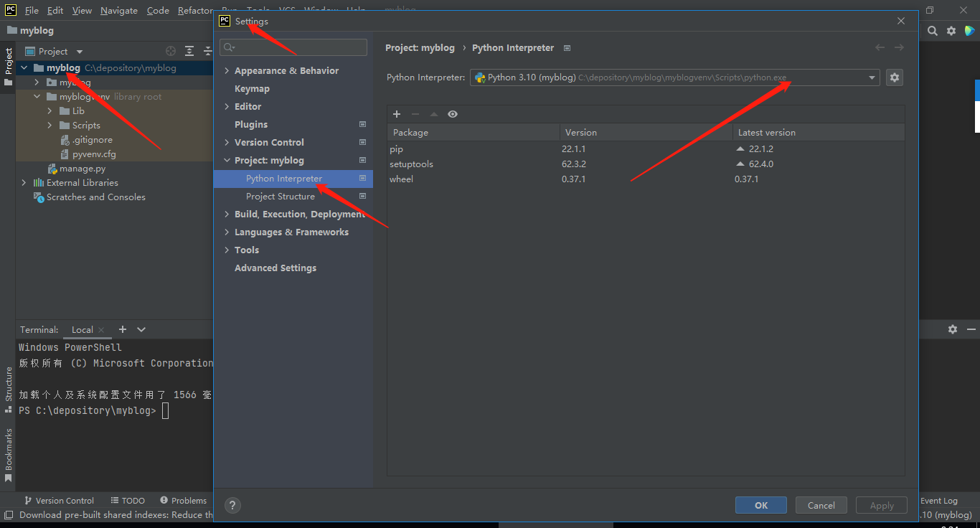Open a new terminal tab
Screen dimensions: 980x528
click(123, 329)
